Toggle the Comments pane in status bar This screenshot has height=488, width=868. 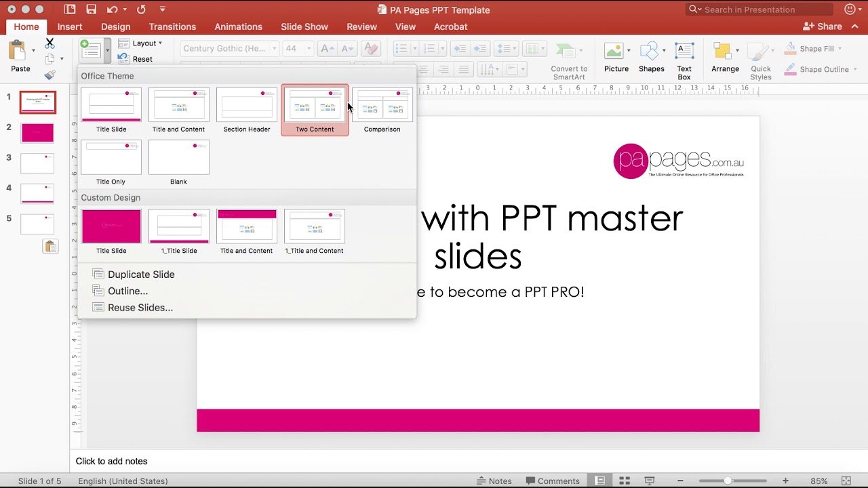[553, 481]
